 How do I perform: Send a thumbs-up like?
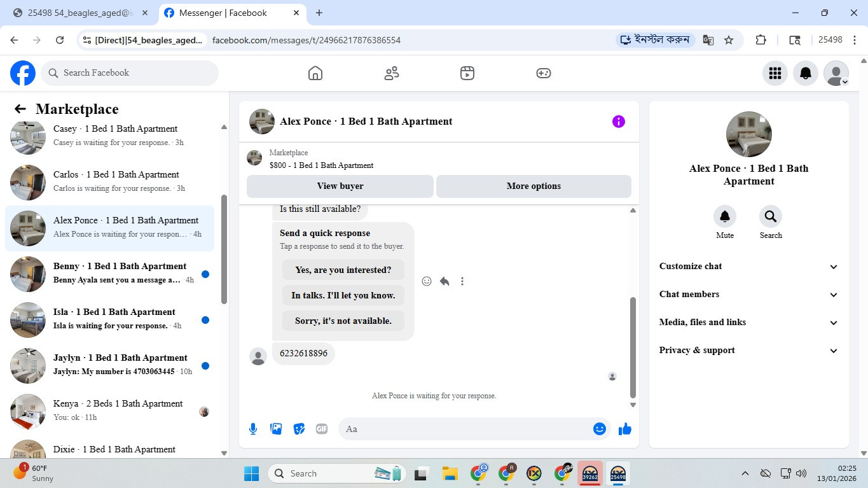coord(625,429)
